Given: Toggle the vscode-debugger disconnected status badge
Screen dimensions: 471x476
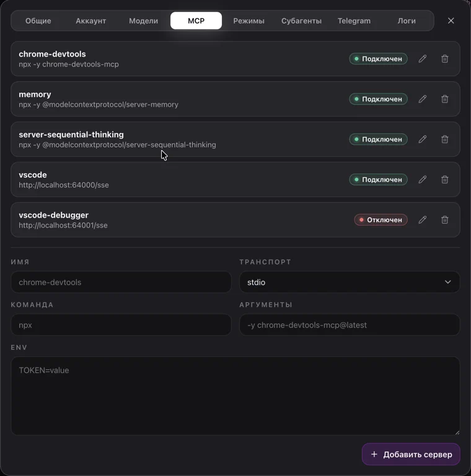Looking at the screenshot, I should [381, 220].
